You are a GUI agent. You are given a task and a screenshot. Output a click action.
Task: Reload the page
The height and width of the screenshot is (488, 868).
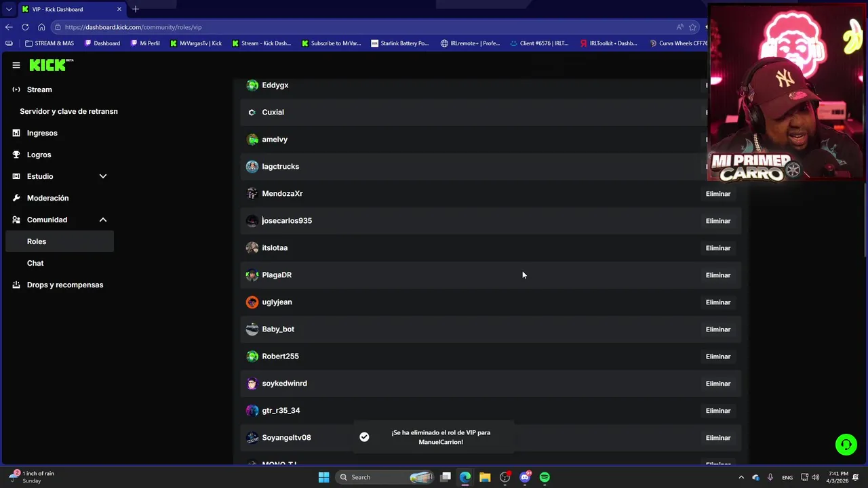click(x=25, y=27)
